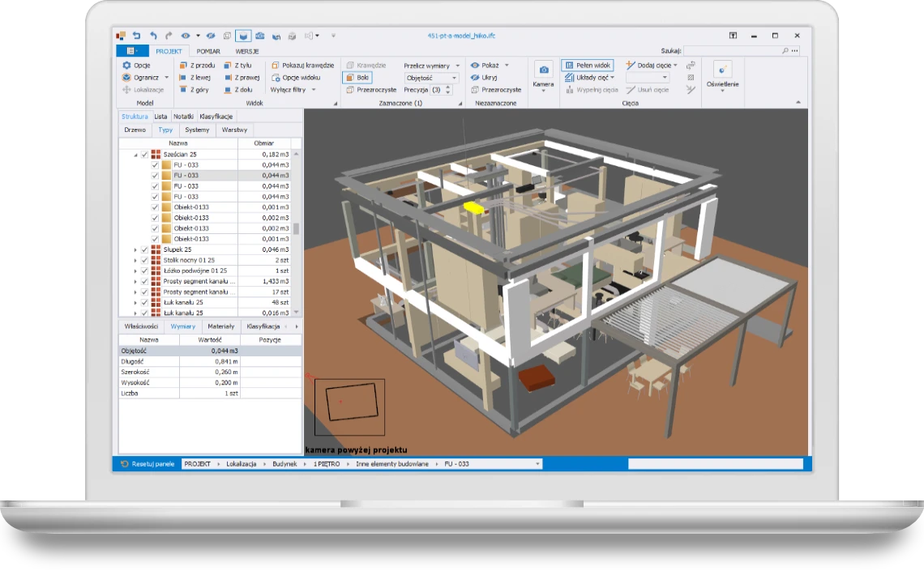Screen dimensions: 924x575
Task: Uncheck the highlighted FU - 033 row checkbox
Action: 155,176
